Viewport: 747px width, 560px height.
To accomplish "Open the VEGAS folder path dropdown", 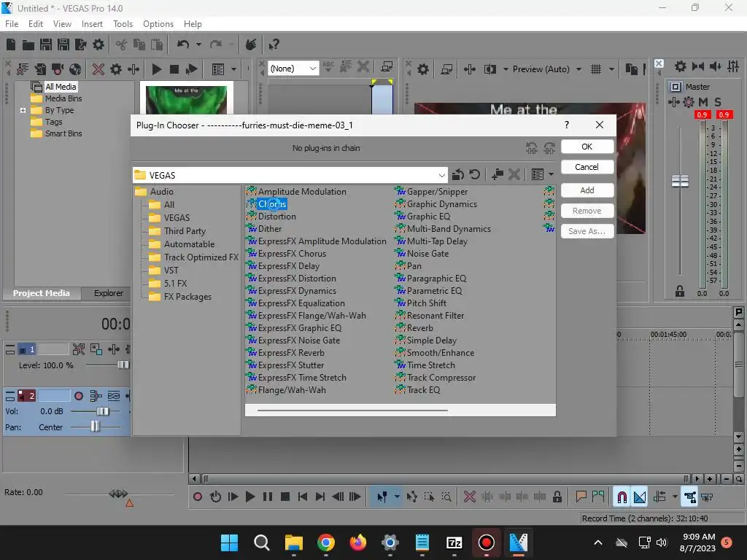I will click(x=441, y=175).
